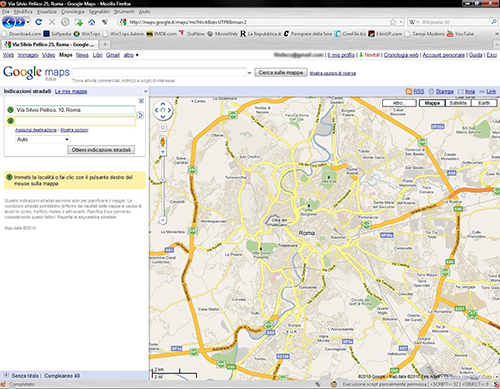Open the Visualizza menu
Viewport: 500px width, 389px height.
pos(47,12)
